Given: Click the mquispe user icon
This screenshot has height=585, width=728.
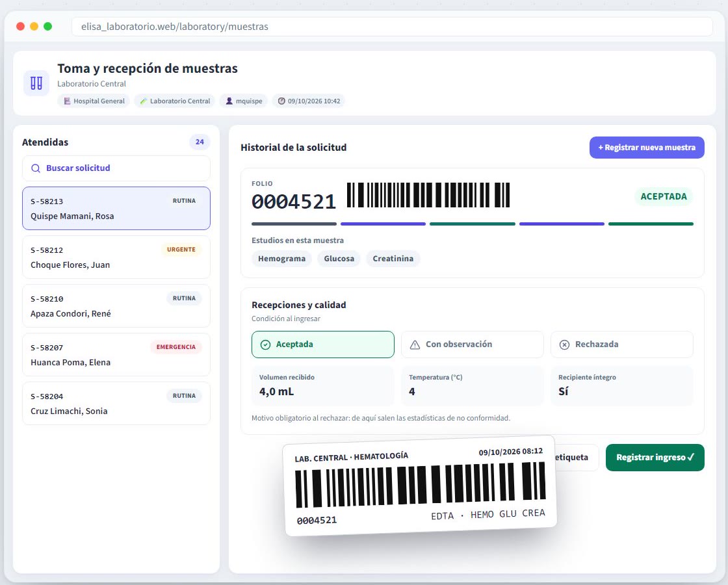Looking at the screenshot, I should click(229, 101).
